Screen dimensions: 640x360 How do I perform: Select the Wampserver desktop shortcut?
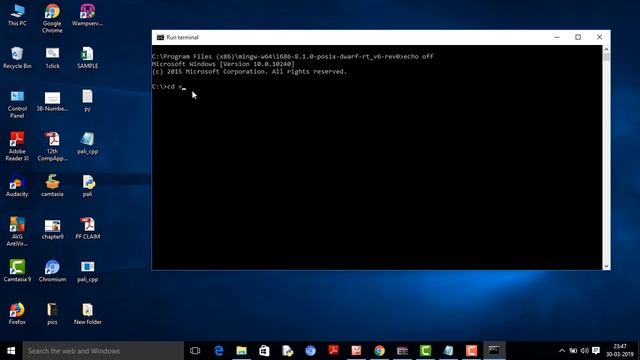tap(87, 15)
